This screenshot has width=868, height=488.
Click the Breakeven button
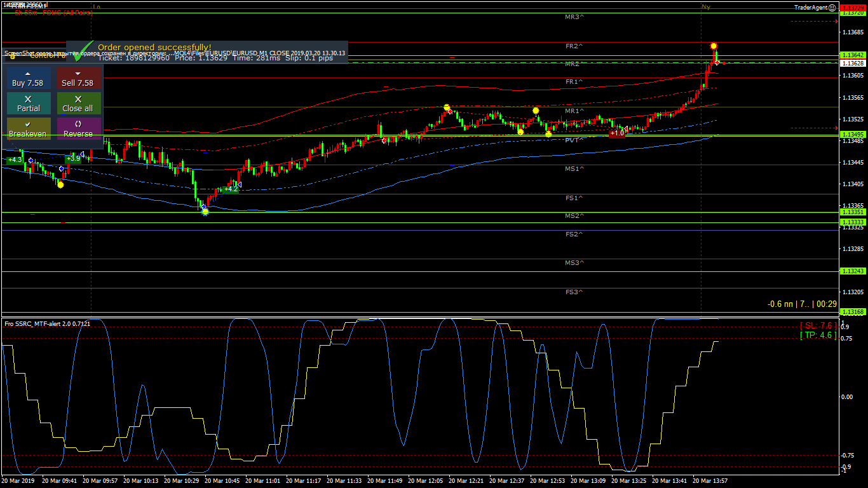(28, 129)
